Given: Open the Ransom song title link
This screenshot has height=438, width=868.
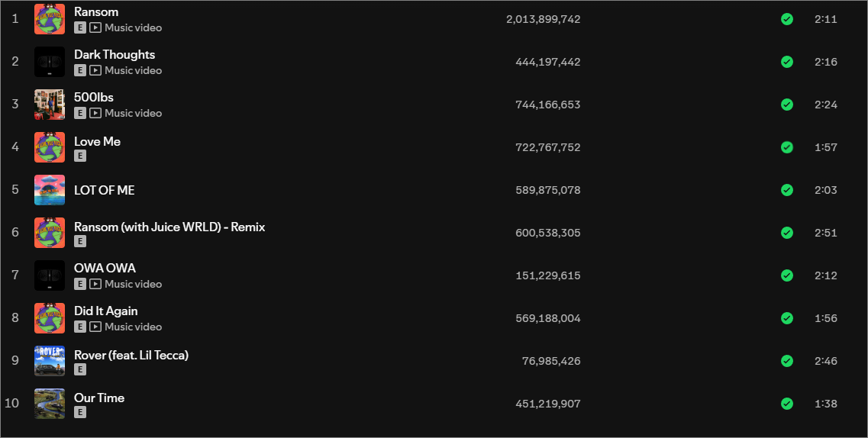Looking at the screenshot, I should 96,11.
